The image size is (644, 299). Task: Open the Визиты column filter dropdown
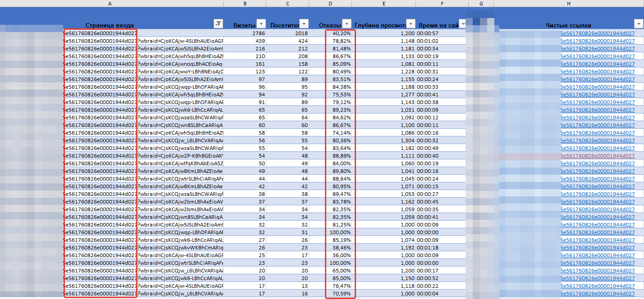point(261,24)
